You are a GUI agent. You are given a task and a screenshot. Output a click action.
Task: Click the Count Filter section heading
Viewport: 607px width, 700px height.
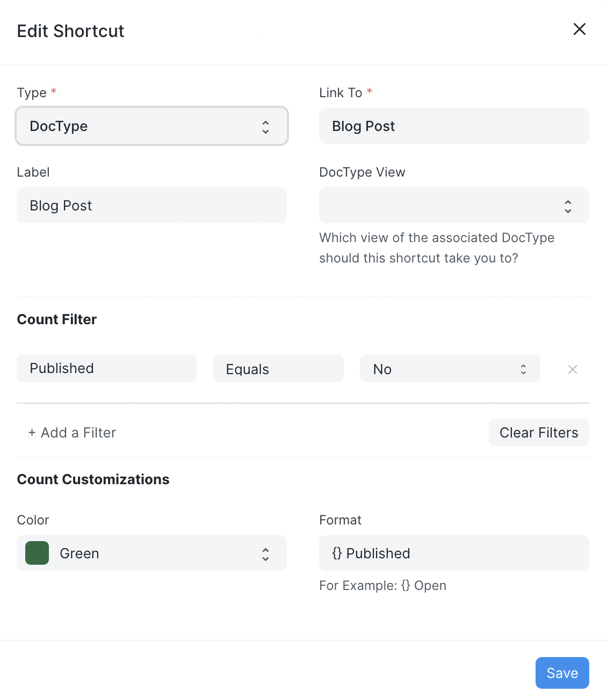click(x=56, y=319)
